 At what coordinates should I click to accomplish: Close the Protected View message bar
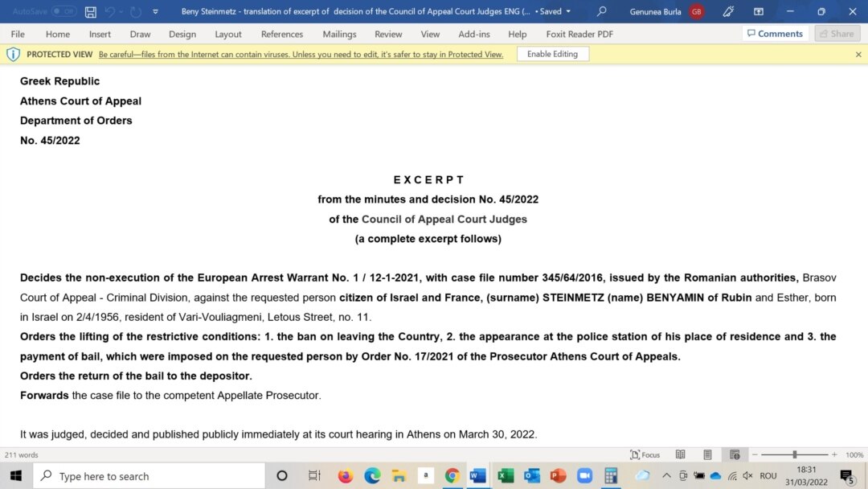tap(858, 54)
